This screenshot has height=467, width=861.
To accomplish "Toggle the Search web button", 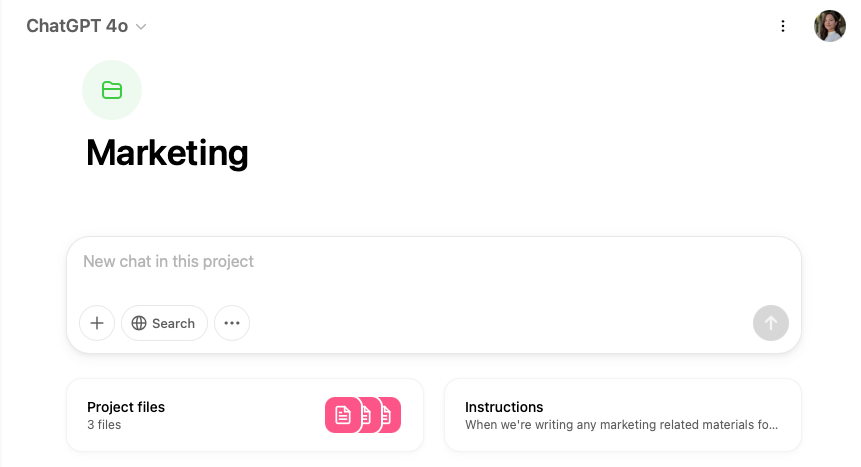I will point(164,323).
